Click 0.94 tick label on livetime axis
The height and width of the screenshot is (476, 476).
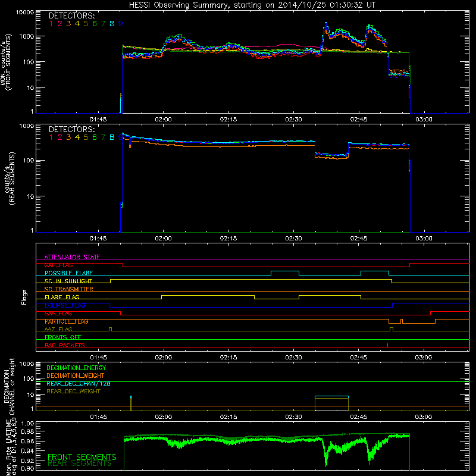click(27, 451)
